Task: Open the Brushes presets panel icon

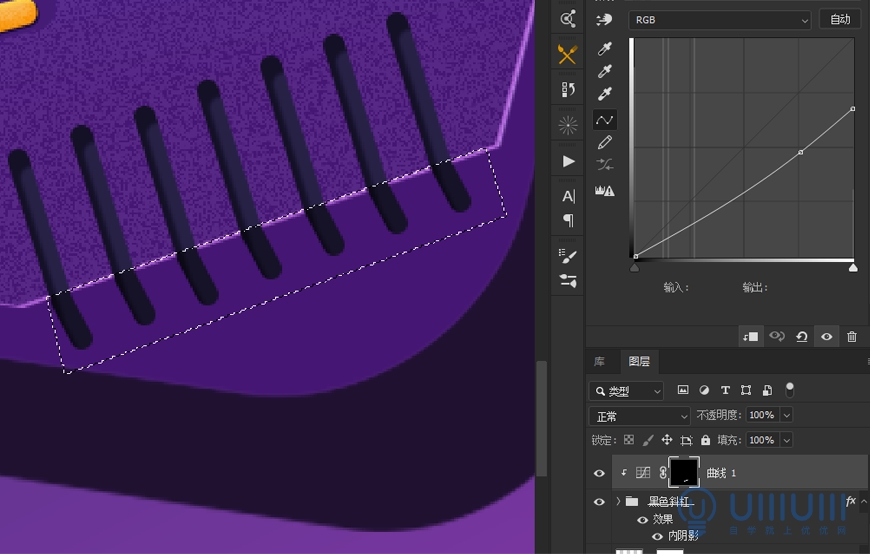Action: click(x=568, y=281)
